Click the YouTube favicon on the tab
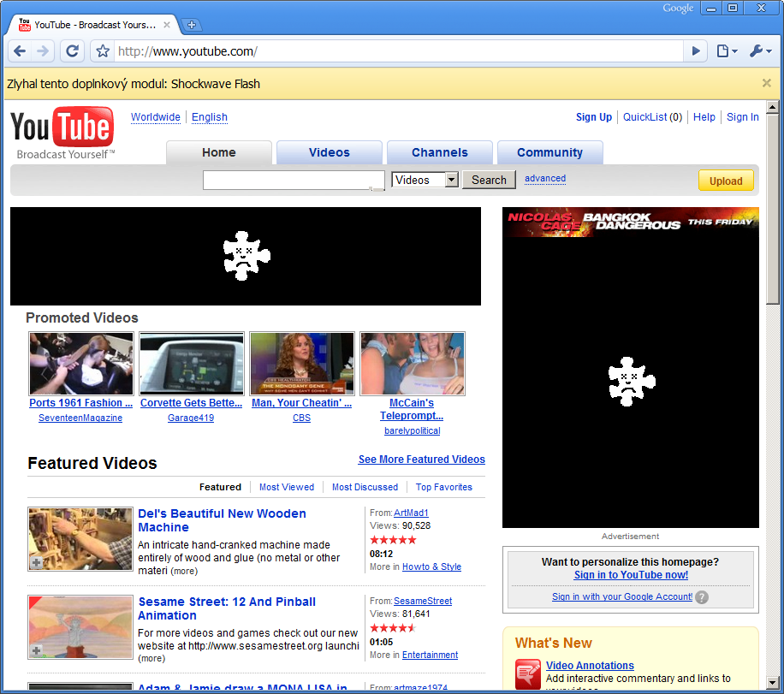This screenshot has height=694, width=784. 25,25
